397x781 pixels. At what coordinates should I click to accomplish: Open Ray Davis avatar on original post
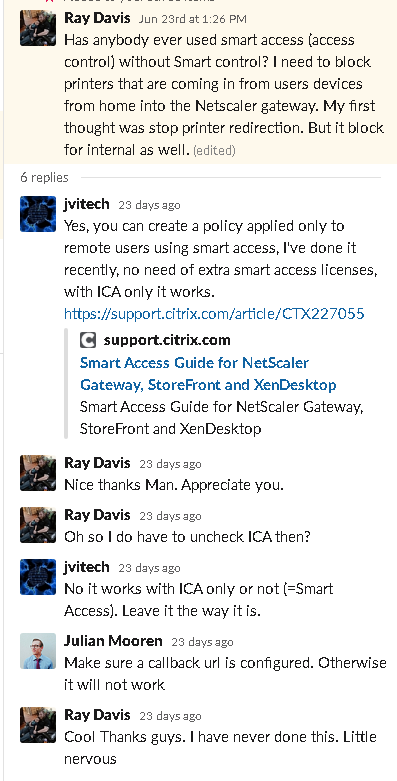(x=38, y=28)
